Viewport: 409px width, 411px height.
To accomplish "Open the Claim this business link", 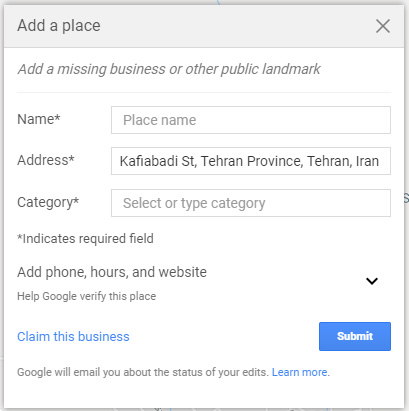I will 73,337.
